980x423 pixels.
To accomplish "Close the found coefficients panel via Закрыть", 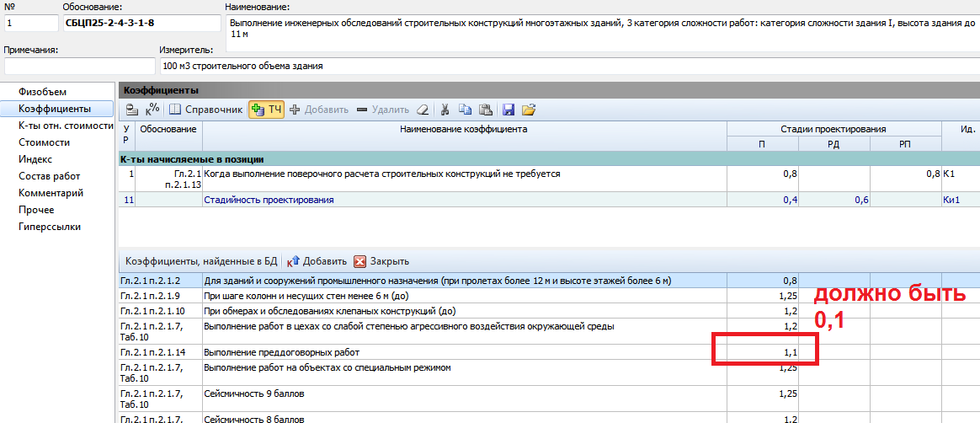I will pyautogui.click(x=381, y=261).
